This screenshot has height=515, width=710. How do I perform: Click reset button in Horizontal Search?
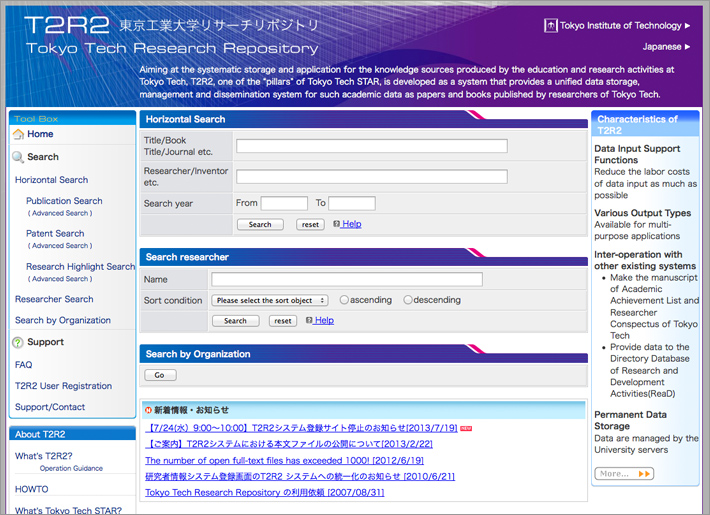point(310,224)
